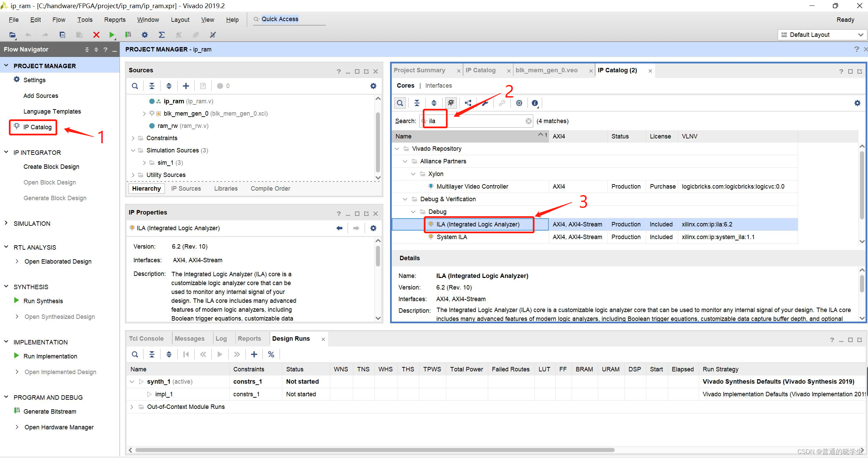
Task: Click the Generate Bitstream toolbar icon
Action: 128,35
